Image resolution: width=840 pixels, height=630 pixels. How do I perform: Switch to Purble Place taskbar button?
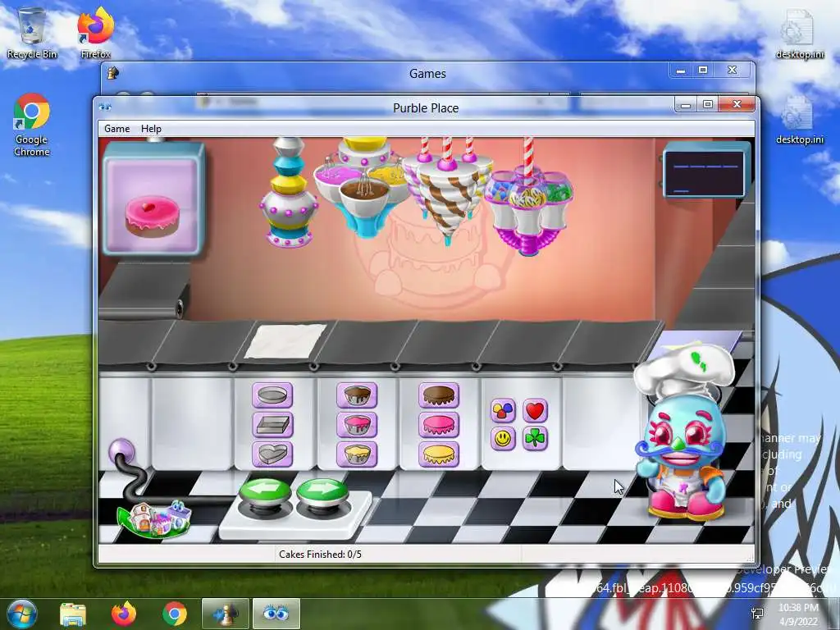(276, 614)
